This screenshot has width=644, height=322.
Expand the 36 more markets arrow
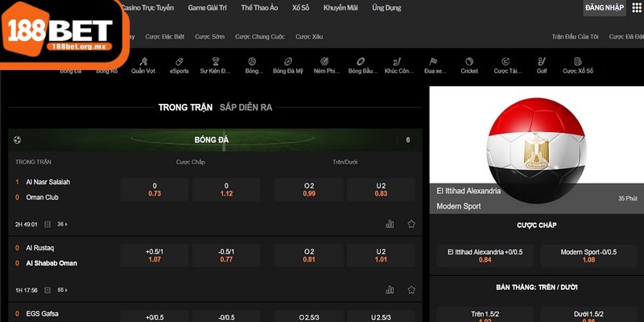click(x=63, y=224)
